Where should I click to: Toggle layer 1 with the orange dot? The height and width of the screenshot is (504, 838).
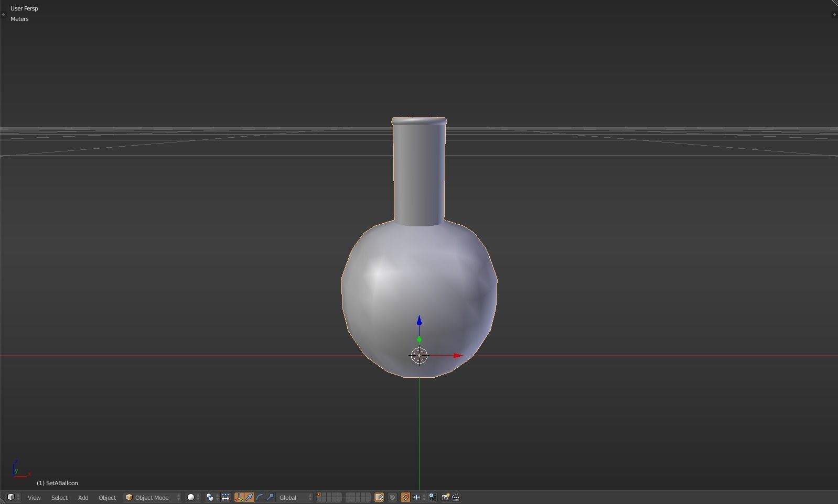point(319,495)
